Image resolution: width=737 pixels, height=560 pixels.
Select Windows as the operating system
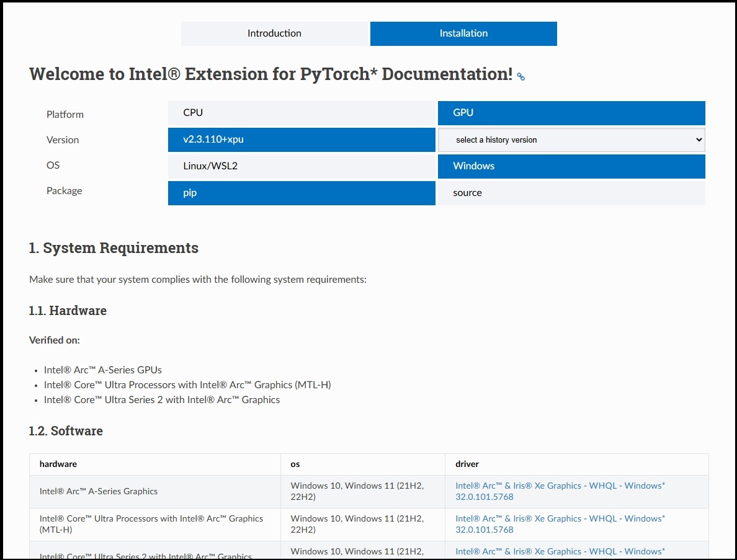coord(571,166)
